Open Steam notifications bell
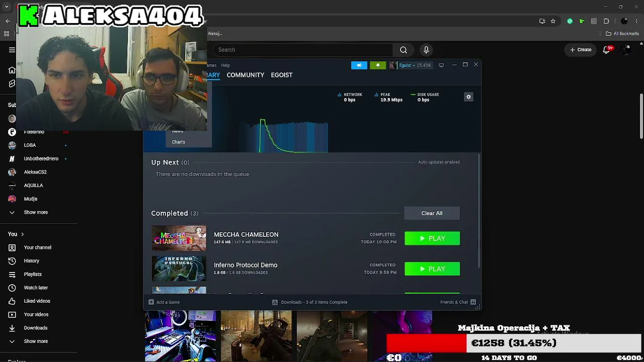Image resolution: width=644 pixels, height=362 pixels. [x=378, y=65]
